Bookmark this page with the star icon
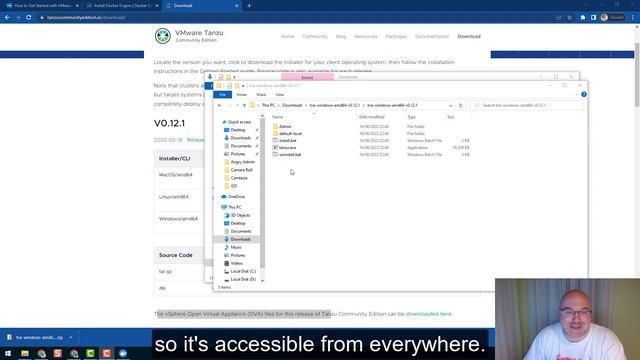 570,18
